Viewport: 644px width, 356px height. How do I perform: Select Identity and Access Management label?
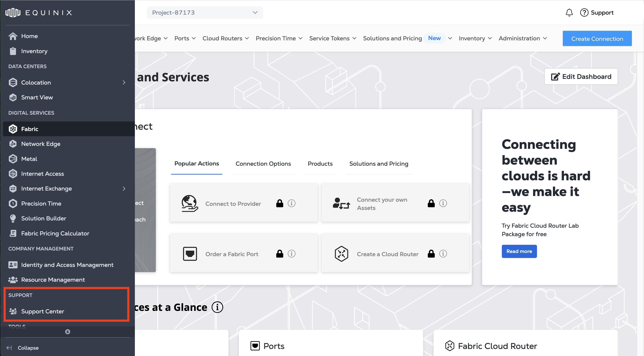(x=67, y=265)
